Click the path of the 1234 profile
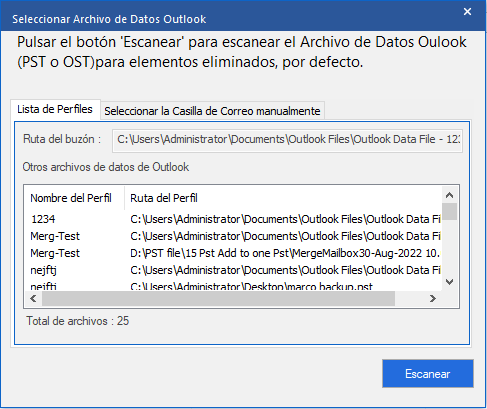This screenshot has width=487, height=409. click(x=285, y=219)
